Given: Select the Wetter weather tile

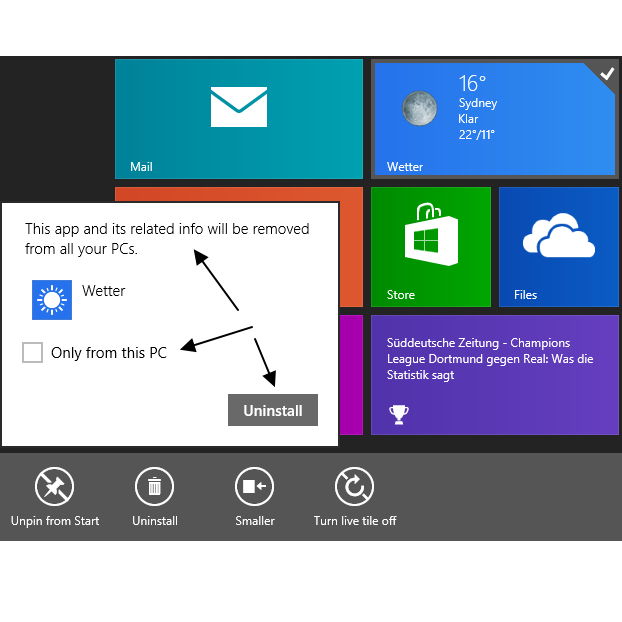Looking at the screenshot, I should (x=495, y=119).
